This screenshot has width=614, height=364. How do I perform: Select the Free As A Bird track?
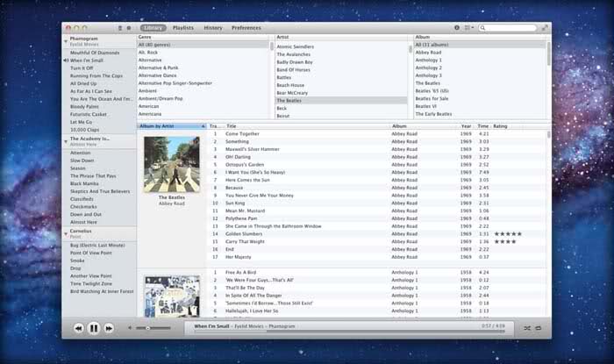[376, 272]
